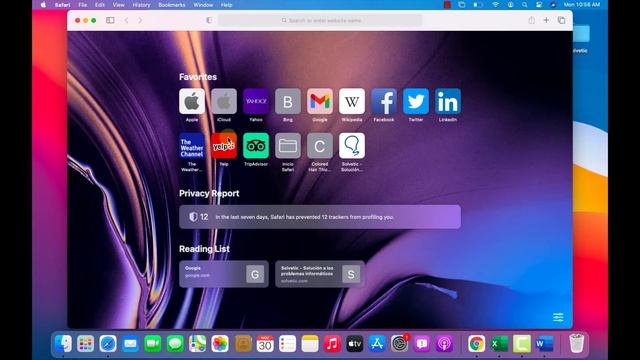The image size is (640, 360).
Task: Open the File menu
Action: [x=83, y=5]
